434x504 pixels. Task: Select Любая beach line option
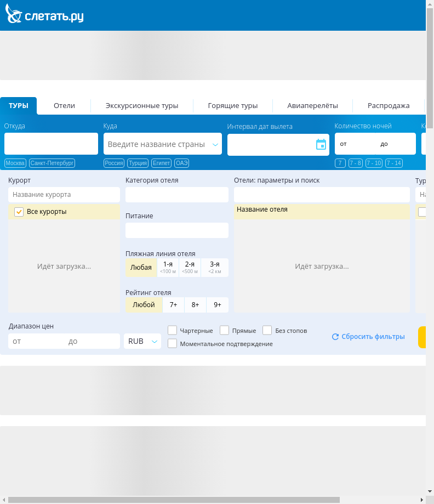tap(141, 268)
